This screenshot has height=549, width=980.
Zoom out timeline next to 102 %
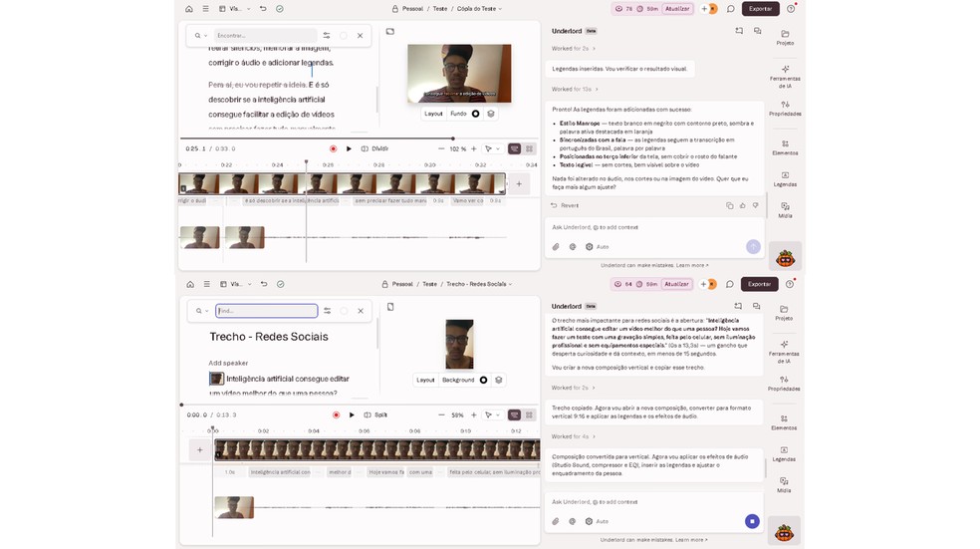[x=441, y=148]
